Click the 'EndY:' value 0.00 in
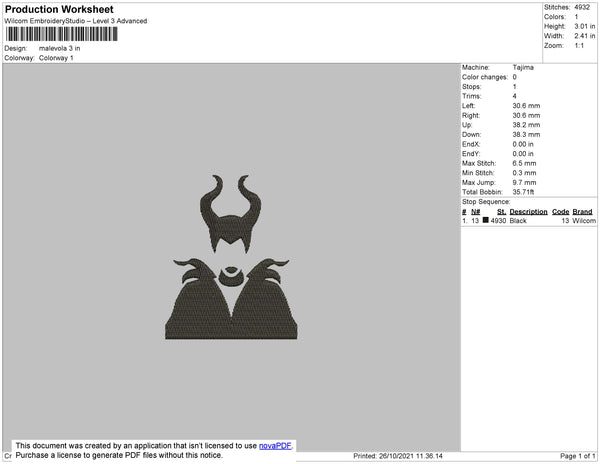600x464 pixels. (x=523, y=154)
